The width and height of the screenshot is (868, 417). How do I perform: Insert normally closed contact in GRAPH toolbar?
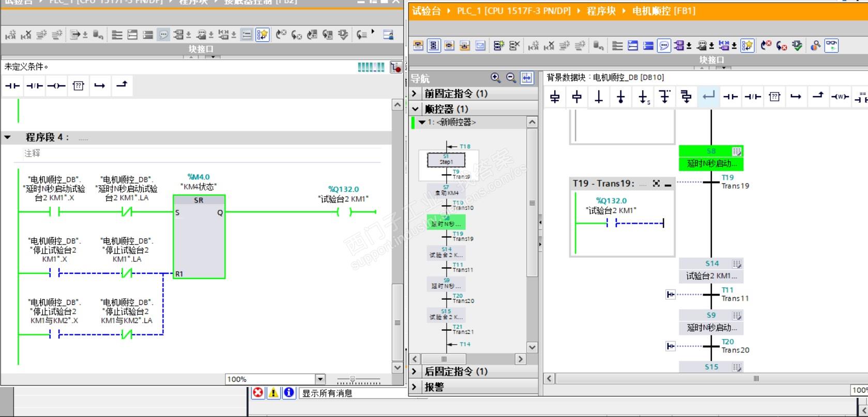point(752,97)
